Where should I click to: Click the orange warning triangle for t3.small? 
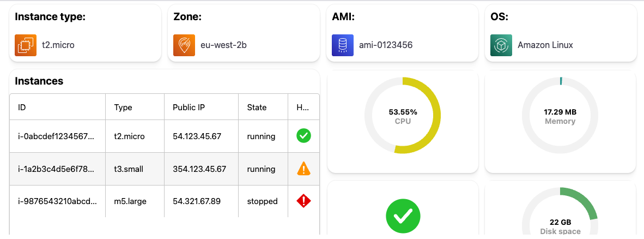[x=303, y=168]
